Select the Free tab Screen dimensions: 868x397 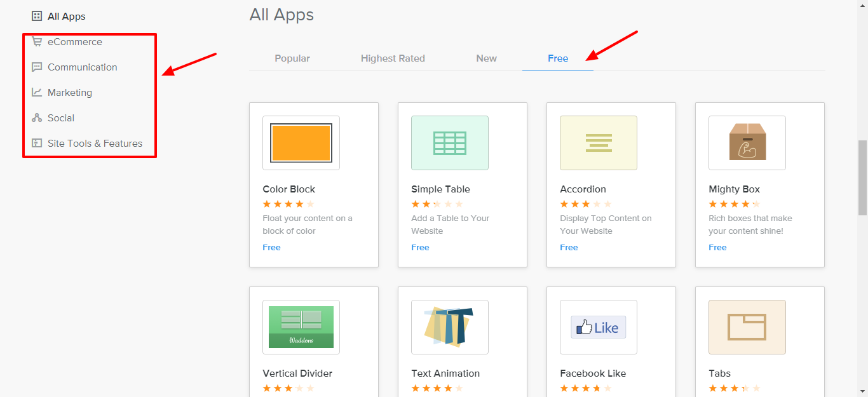click(558, 58)
